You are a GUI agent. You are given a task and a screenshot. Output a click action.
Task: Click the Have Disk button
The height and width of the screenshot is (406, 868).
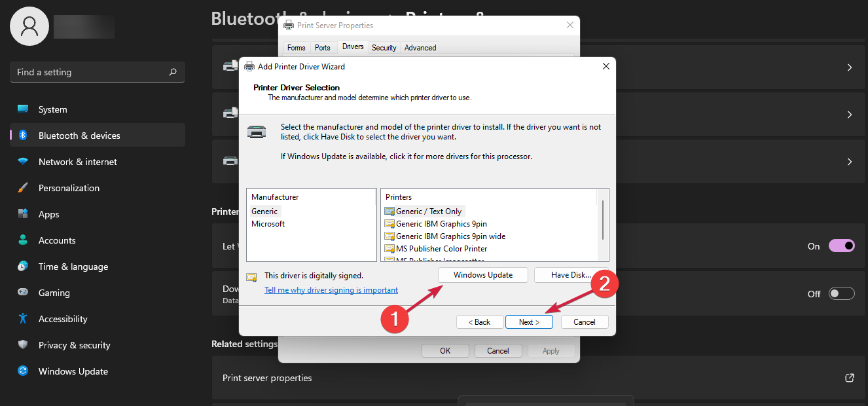(571, 275)
